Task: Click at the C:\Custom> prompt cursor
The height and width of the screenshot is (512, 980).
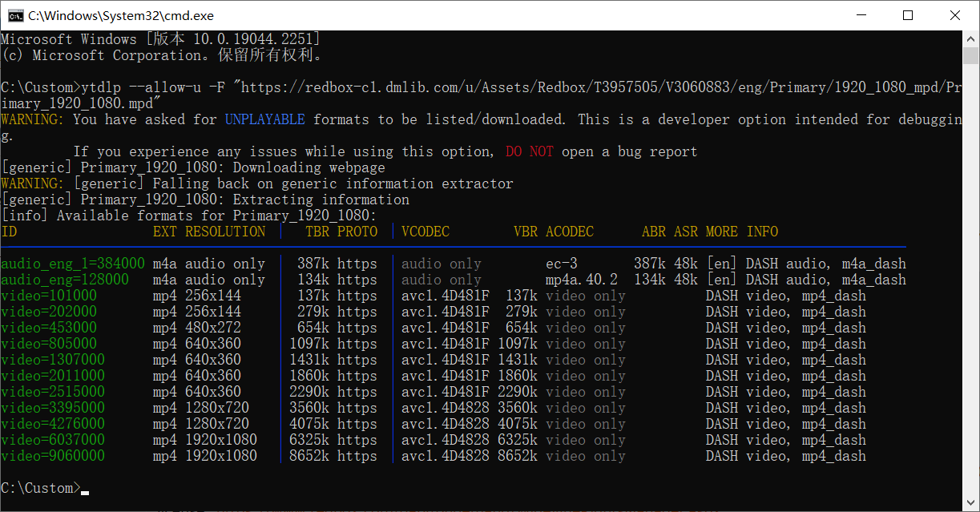Action: 85,489
